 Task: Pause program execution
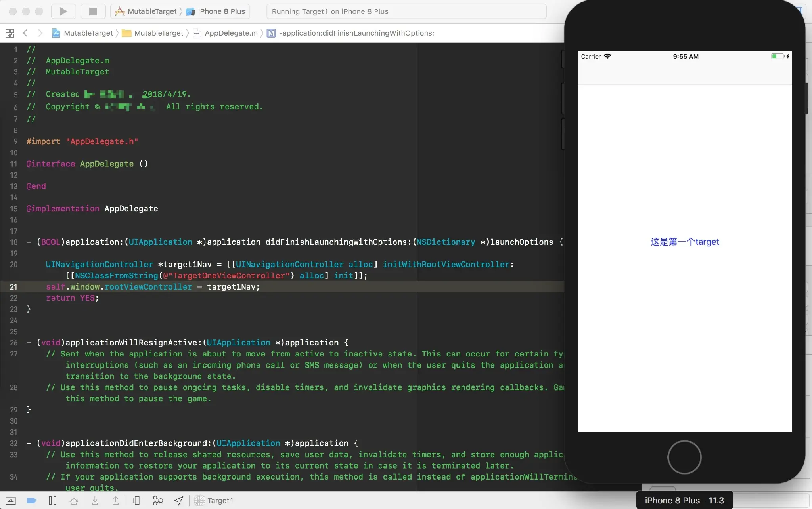click(x=53, y=501)
